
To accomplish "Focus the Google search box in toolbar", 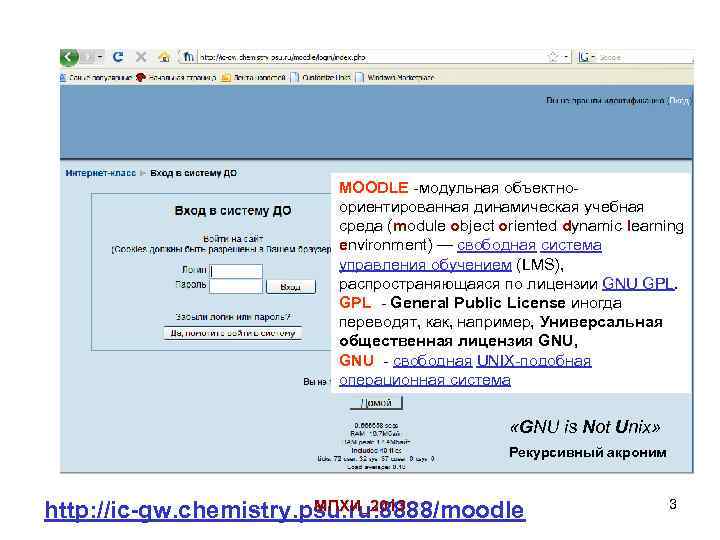I will [x=645, y=58].
